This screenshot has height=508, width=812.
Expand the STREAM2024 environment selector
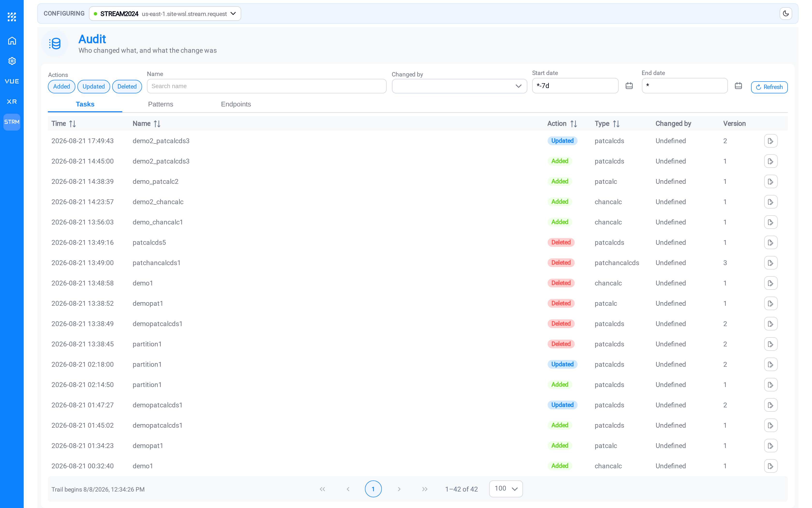pos(165,14)
